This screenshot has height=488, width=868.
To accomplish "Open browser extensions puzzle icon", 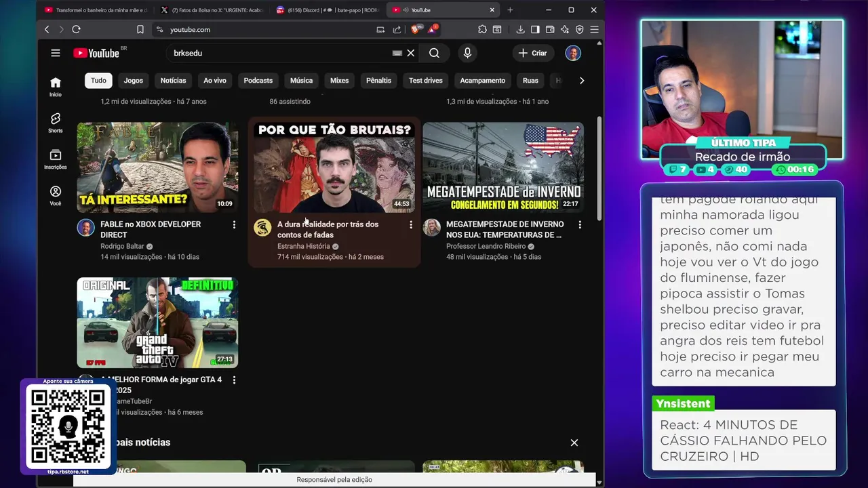I will coord(482,29).
